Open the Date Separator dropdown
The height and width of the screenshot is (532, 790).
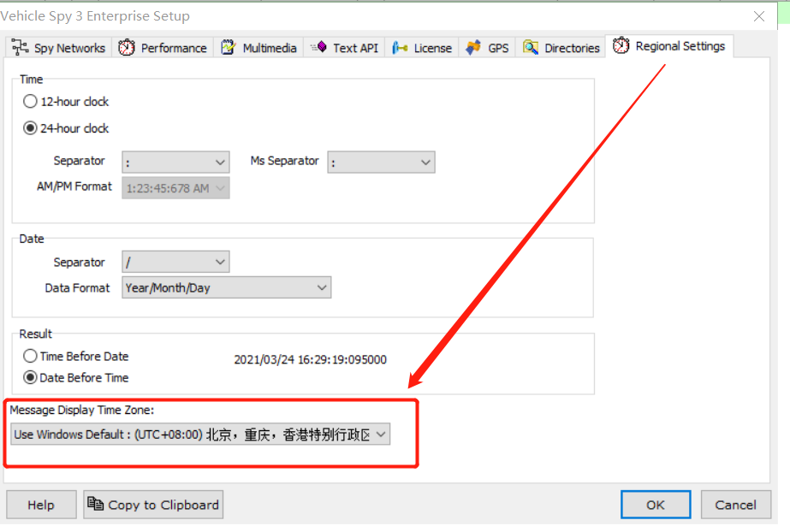175,262
